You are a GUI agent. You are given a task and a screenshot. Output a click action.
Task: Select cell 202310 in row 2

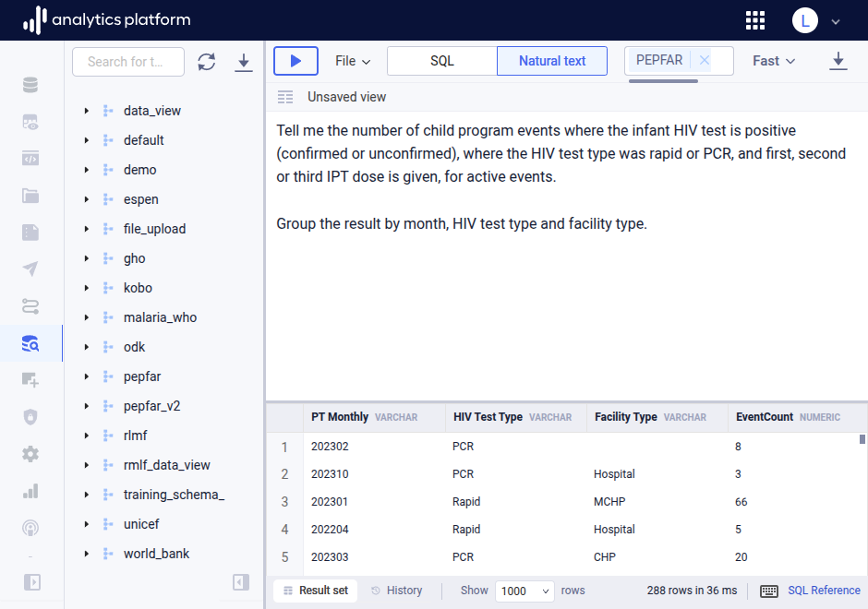pos(330,474)
